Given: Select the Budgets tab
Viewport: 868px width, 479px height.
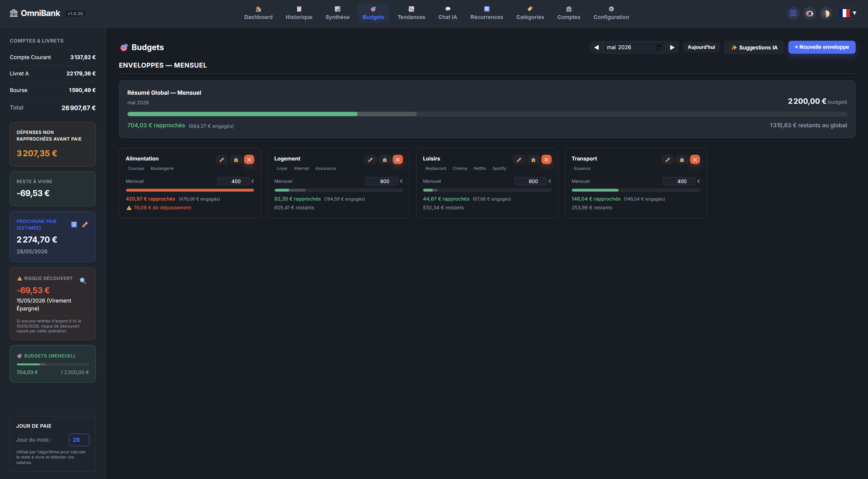Looking at the screenshot, I should point(373,13).
